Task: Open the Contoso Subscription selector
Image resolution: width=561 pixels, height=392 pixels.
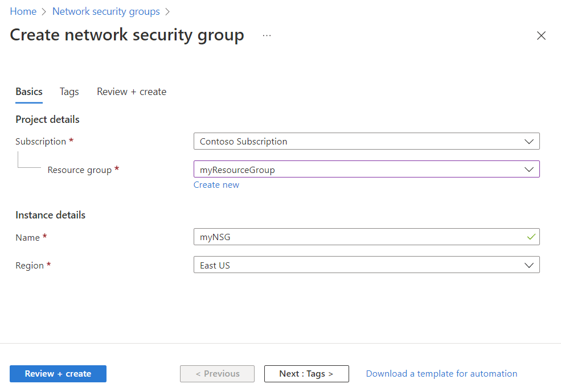Action: (366, 141)
